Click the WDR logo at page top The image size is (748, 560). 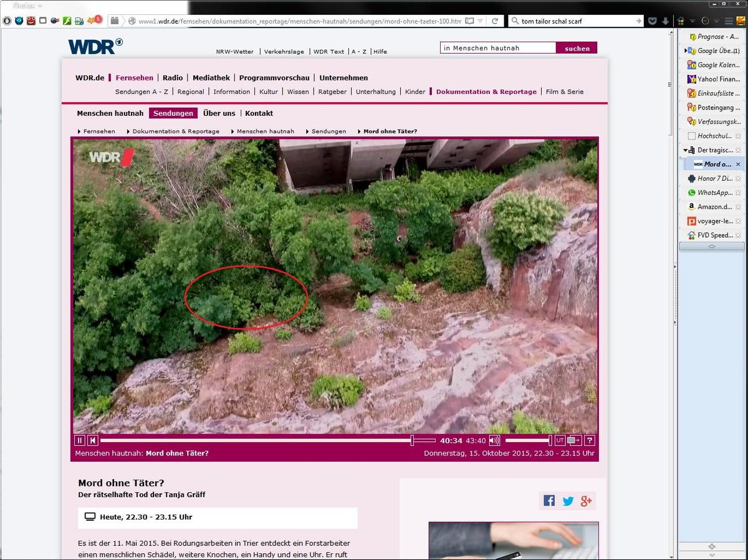95,46
